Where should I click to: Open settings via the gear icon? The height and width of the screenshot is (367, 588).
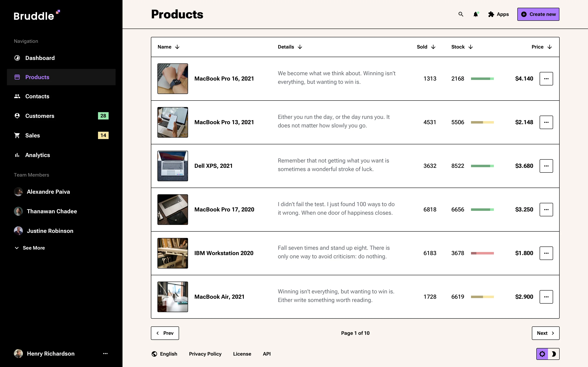click(542, 354)
